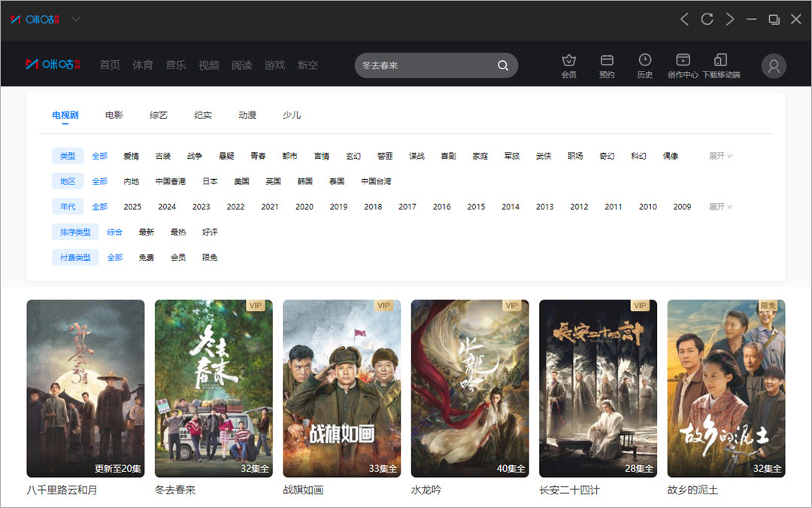
Task: Filter genre by 科幻
Action: point(638,156)
